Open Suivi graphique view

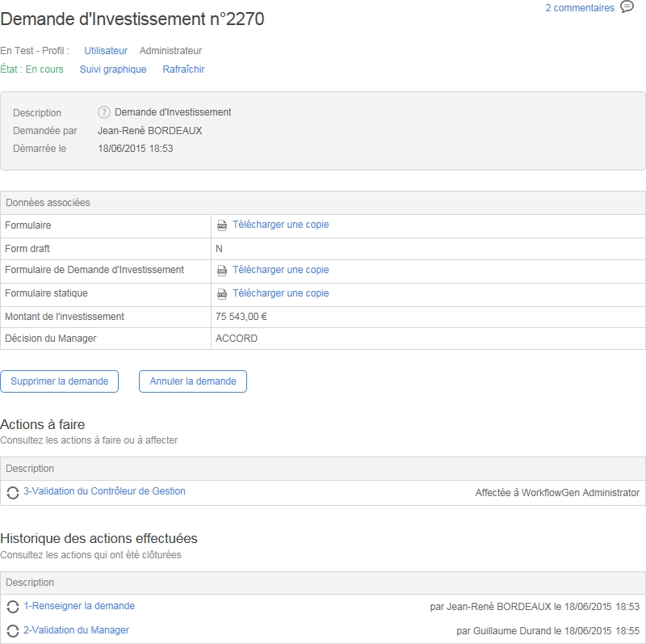(x=113, y=69)
